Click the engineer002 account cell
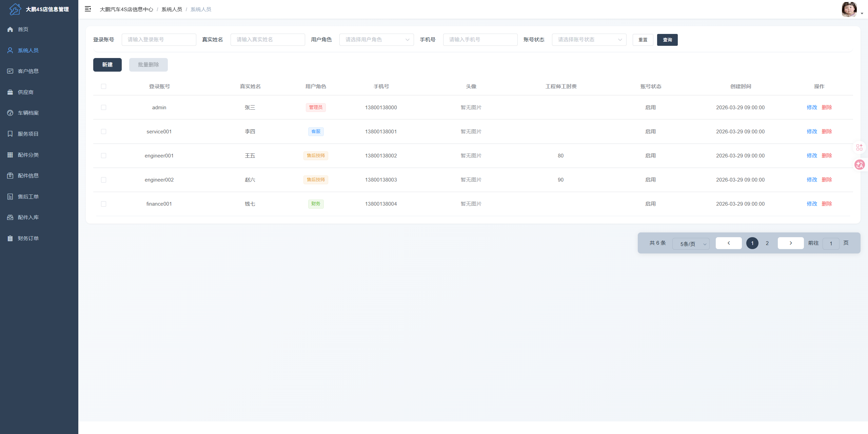Viewport: 868px width, 434px height. click(159, 180)
